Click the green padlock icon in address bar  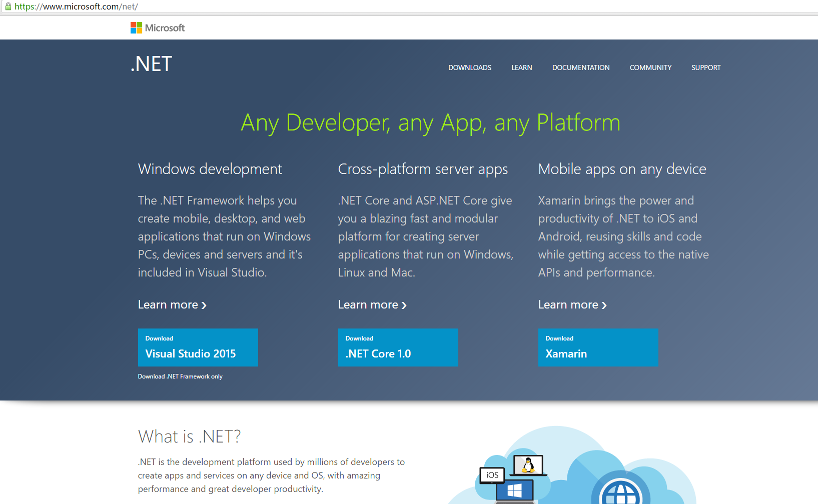coord(8,6)
